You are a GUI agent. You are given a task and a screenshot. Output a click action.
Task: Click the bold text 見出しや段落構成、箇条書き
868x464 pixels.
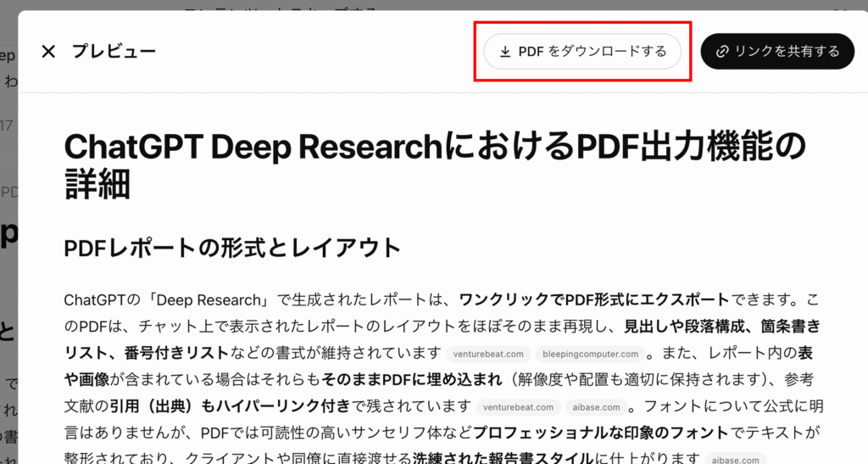pyautogui.click(x=722, y=327)
